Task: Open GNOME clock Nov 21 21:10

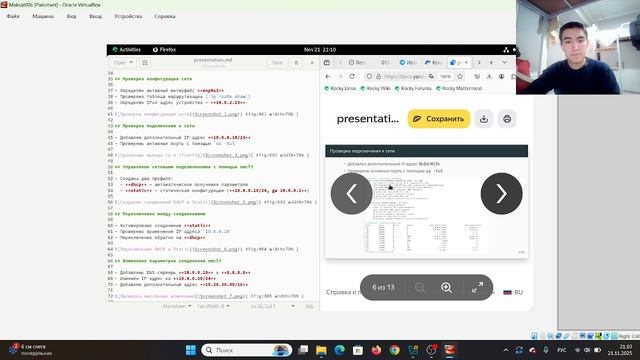Action: click(x=320, y=50)
